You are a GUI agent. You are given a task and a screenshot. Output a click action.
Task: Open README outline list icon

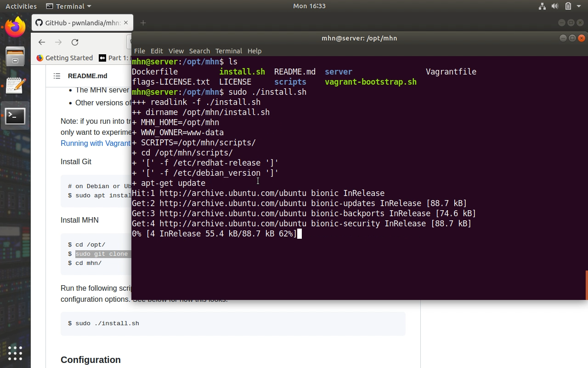click(57, 76)
